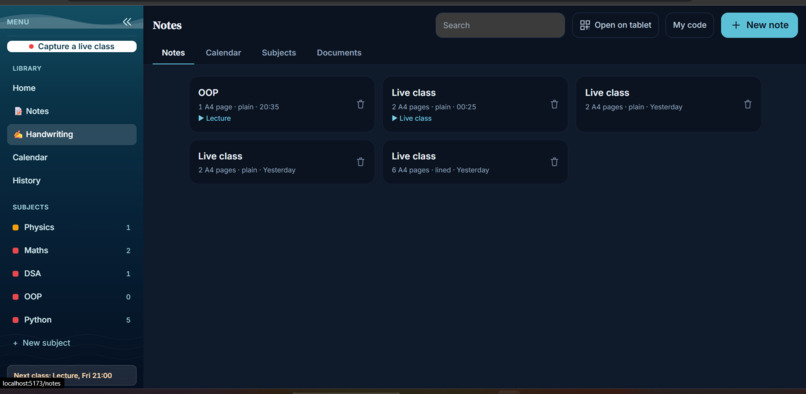Click the Python note count 5

click(128, 320)
